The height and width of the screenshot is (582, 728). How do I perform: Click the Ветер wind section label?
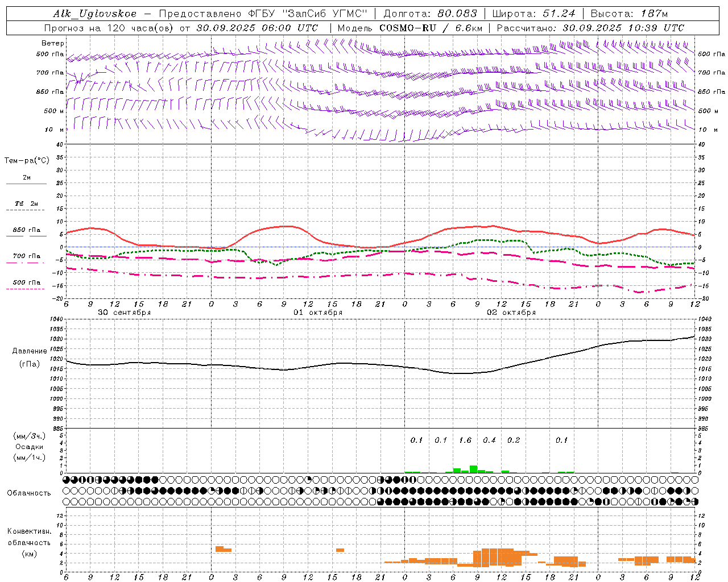53,43
